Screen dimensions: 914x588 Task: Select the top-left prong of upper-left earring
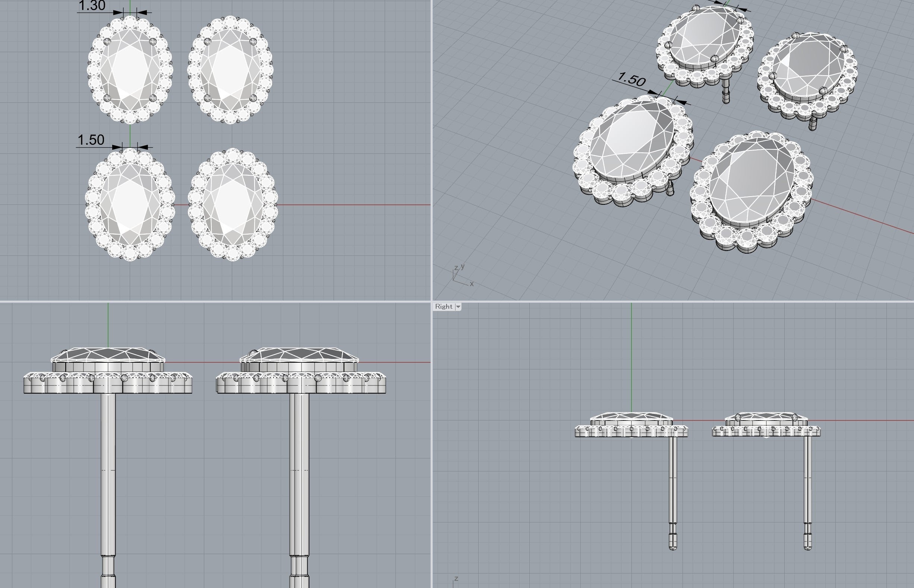pos(107,41)
